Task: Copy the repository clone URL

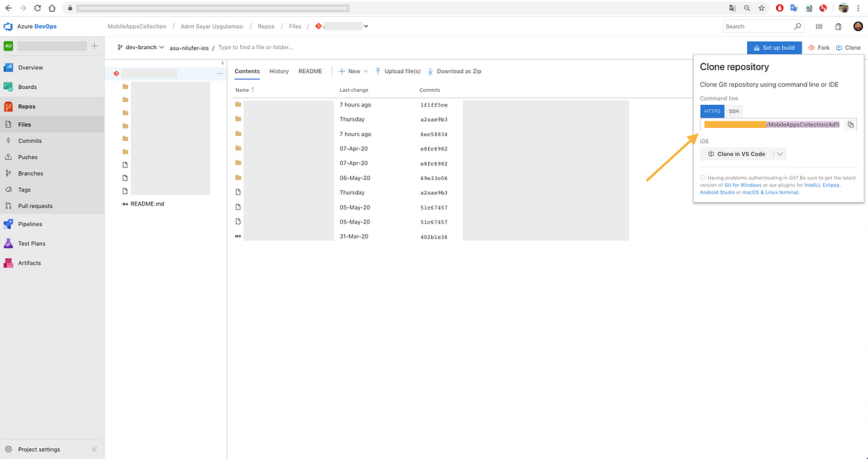Action: (x=851, y=124)
